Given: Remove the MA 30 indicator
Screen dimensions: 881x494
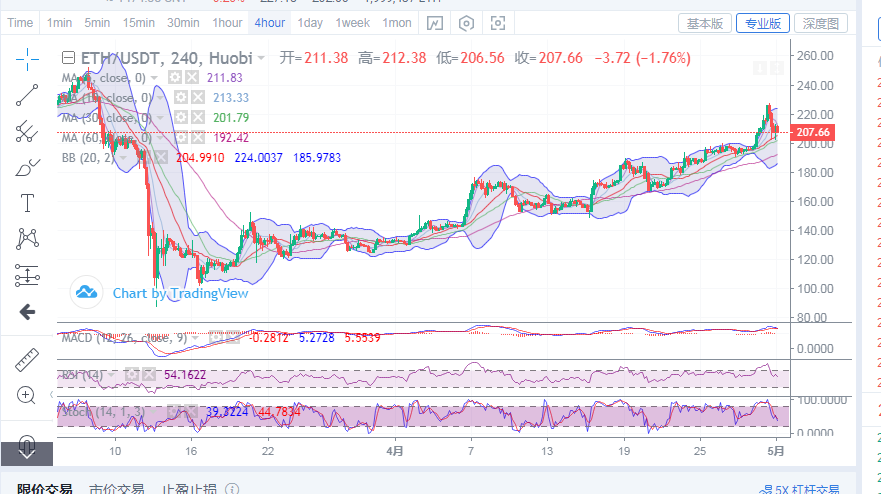Looking at the screenshot, I should [198, 117].
